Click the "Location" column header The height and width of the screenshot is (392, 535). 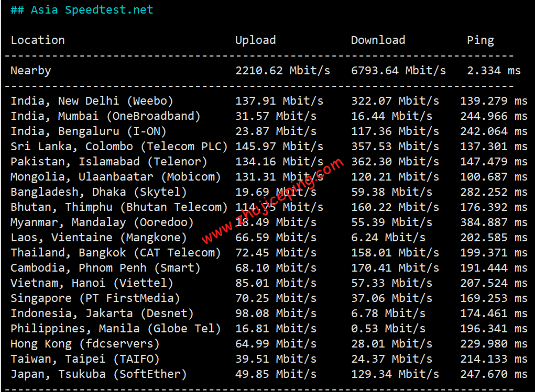38,40
